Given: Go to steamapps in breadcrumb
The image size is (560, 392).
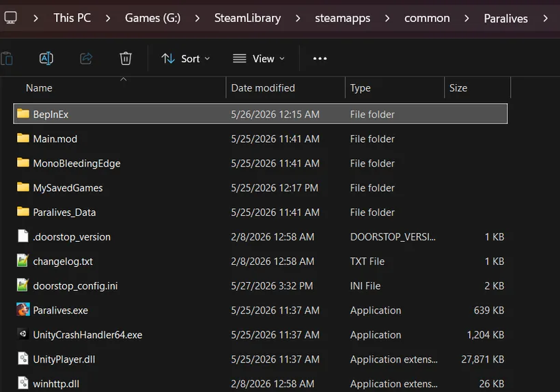Looking at the screenshot, I should [x=343, y=18].
